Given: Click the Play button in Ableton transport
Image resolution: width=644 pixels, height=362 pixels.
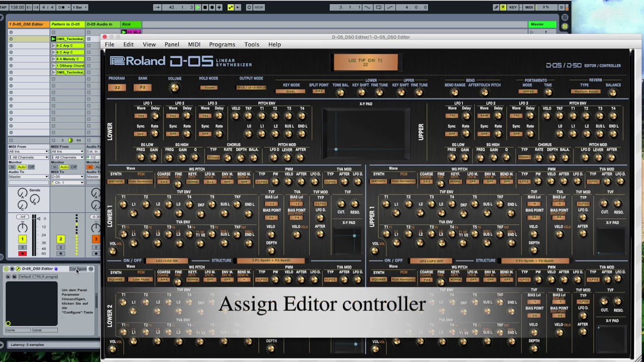Looking at the screenshot, I should [x=198, y=7].
